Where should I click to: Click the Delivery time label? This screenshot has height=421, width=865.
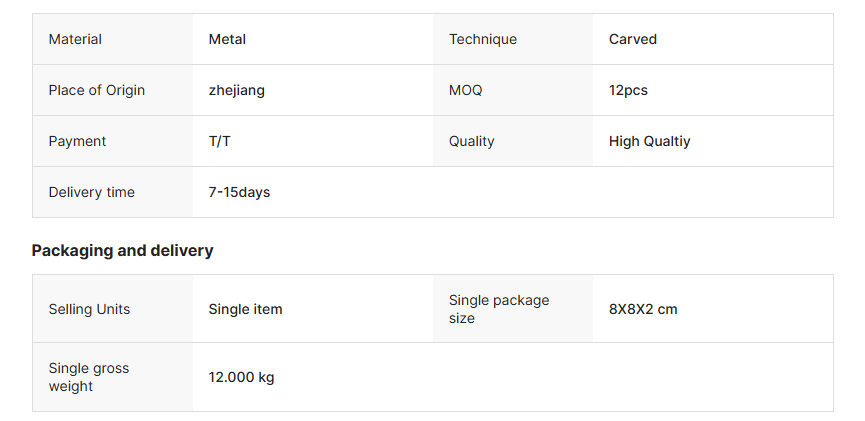(92, 192)
